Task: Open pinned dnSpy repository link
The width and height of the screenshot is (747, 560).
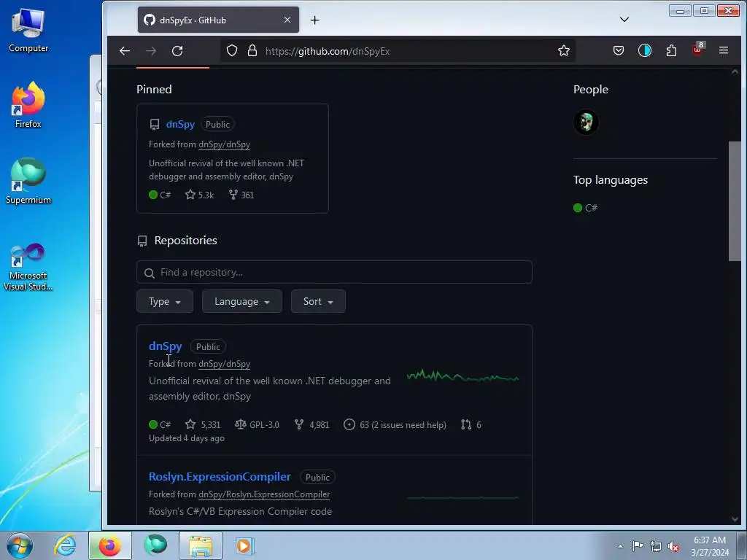Action: (181, 124)
